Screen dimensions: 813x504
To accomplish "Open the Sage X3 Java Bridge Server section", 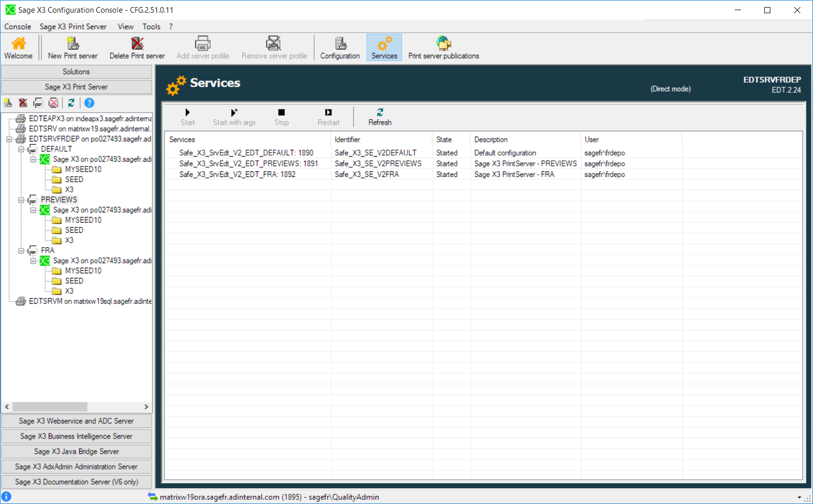I will (76, 451).
